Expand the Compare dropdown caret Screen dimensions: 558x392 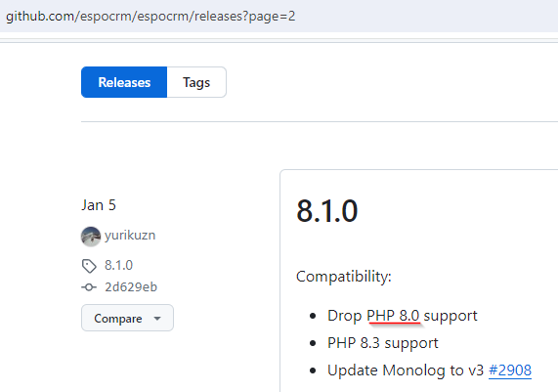click(157, 319)
